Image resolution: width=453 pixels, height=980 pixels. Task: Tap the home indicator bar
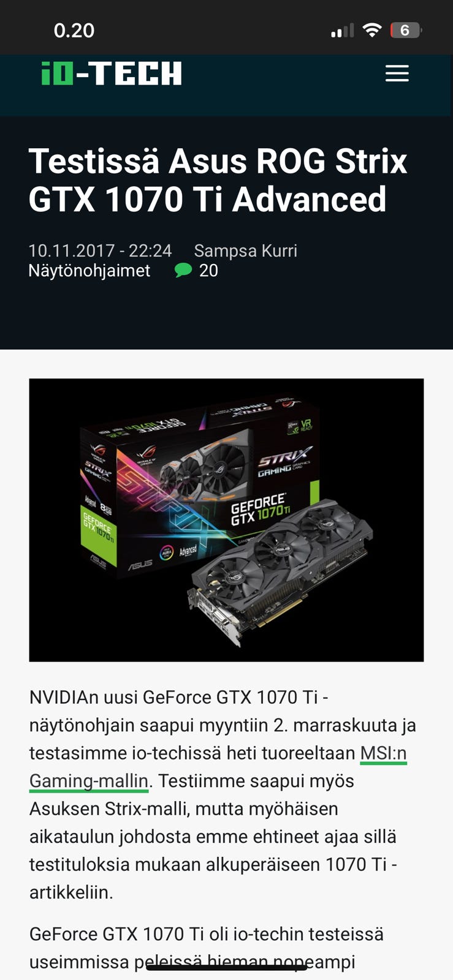226,968
